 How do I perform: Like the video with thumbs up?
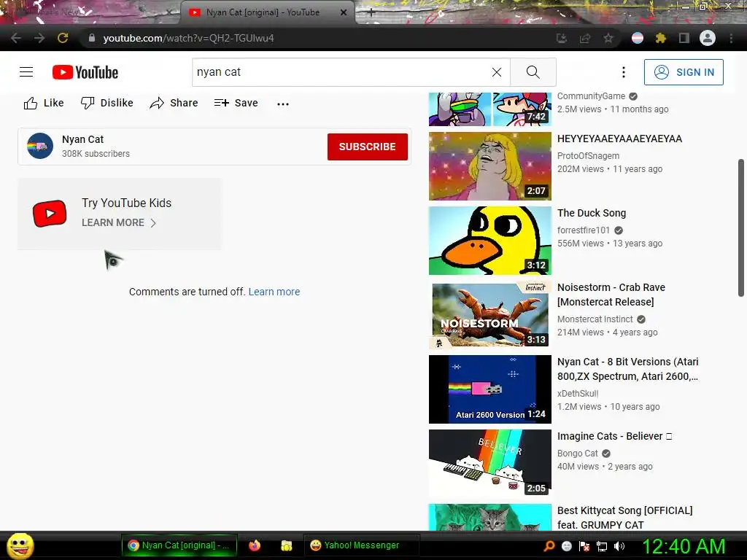point(43,103)
